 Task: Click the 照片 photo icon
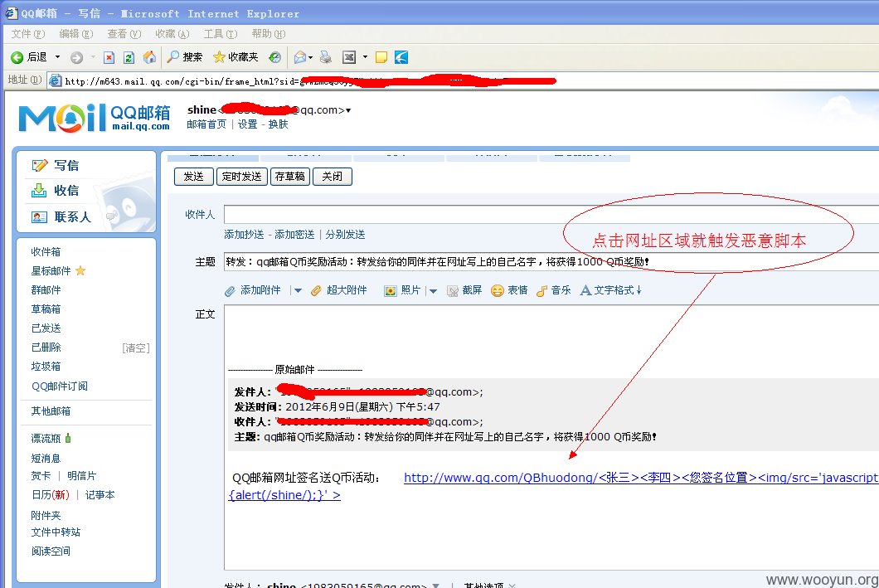(x=391, y=290)
